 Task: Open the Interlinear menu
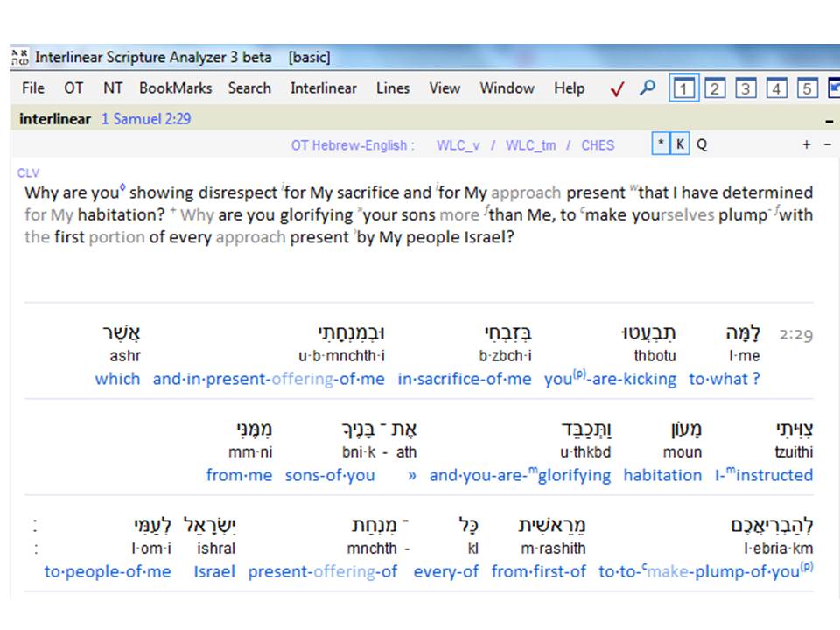coord(323,87)
